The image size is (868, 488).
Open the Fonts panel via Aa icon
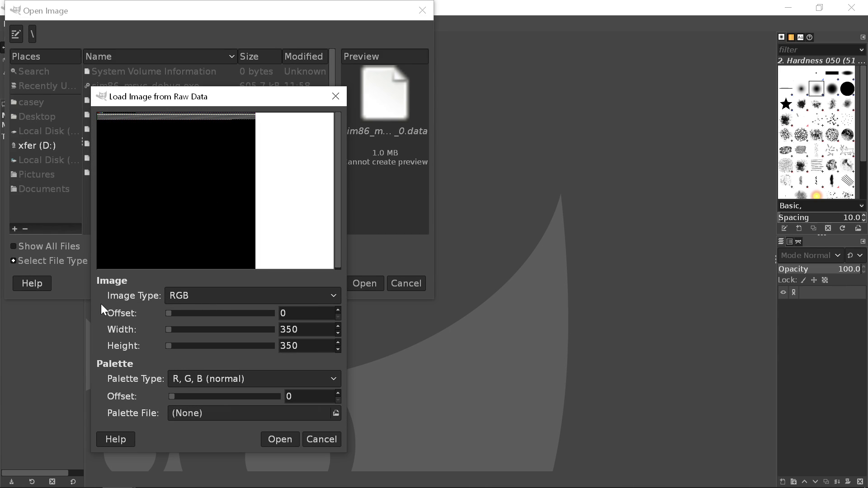(801, 37)
